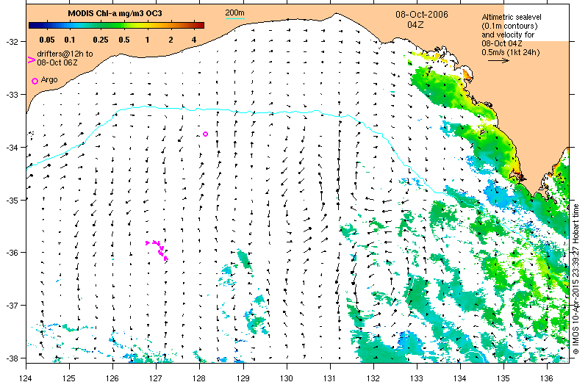Screen dimensions: 588x382
Task: Click the '4' color bar tick label
Action: point(194,40)
